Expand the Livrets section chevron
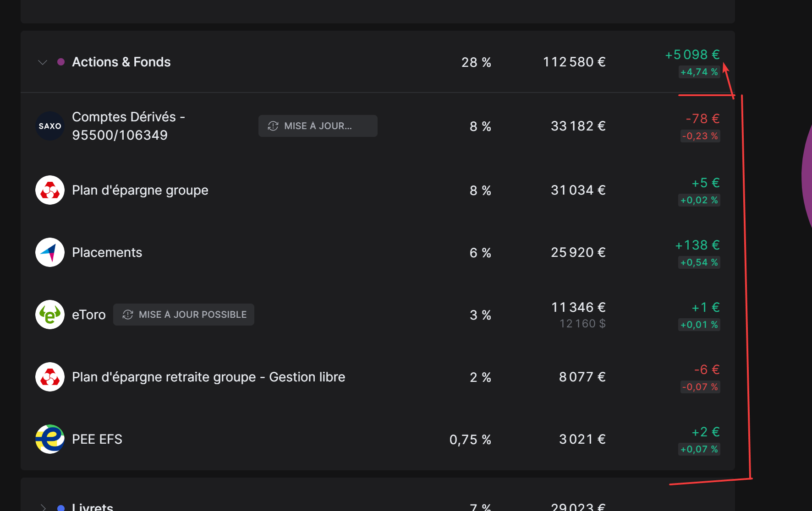This screenshot has width=812, height=511. pyautogui.click(x=43, y=507)
